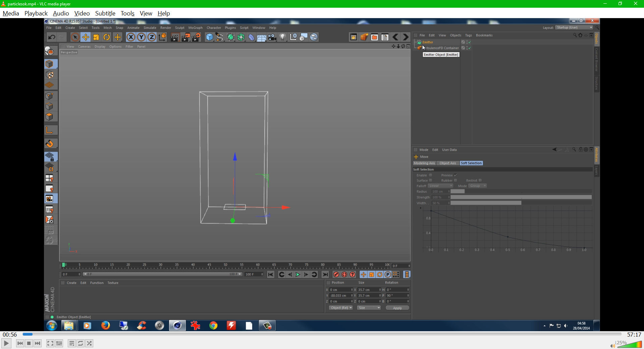Toggle VLC shuffle playback
Viewport: 644px width, 349px height.
[89, 343]
